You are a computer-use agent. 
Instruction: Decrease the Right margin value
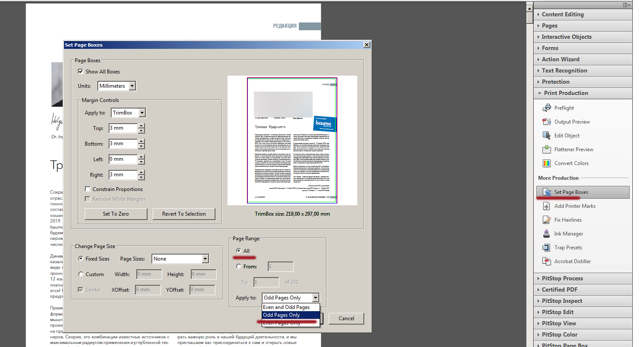(141, 178)
